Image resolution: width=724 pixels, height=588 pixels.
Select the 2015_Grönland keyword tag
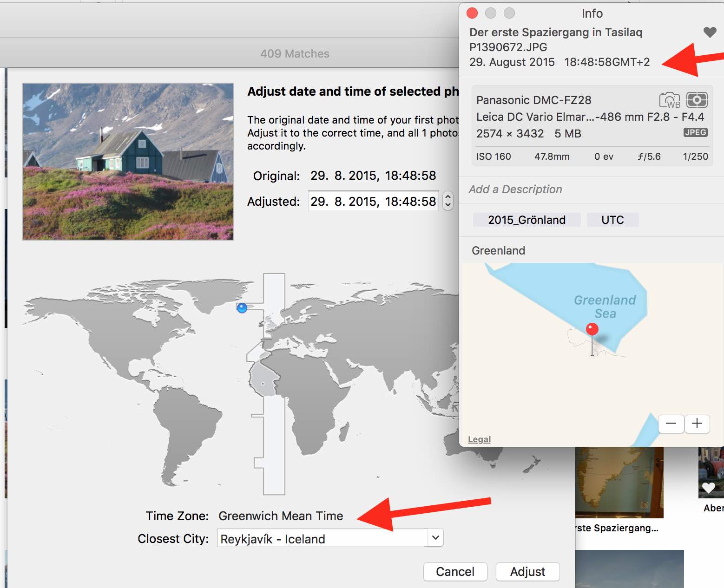point(527,220)
